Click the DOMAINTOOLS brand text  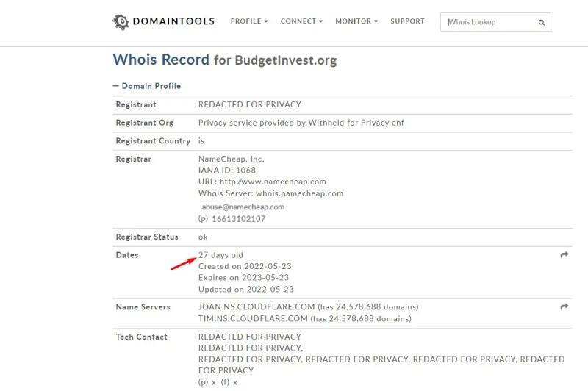173,21
